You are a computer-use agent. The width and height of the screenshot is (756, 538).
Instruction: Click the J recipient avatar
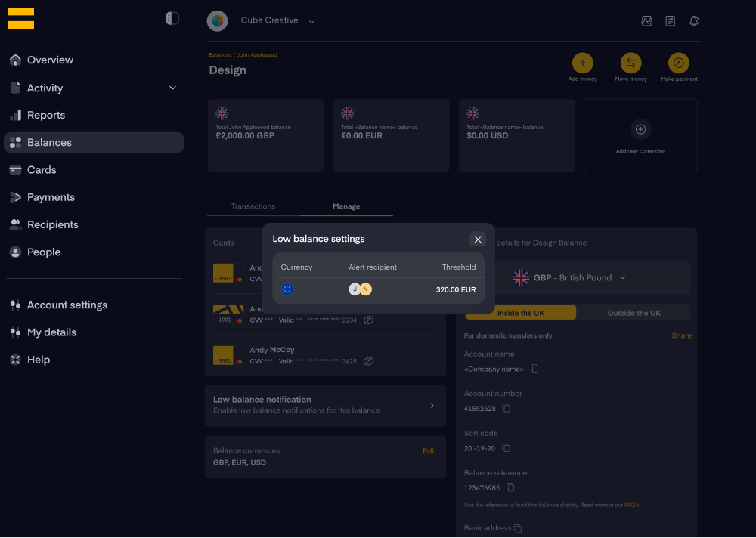tap(355, 289)
